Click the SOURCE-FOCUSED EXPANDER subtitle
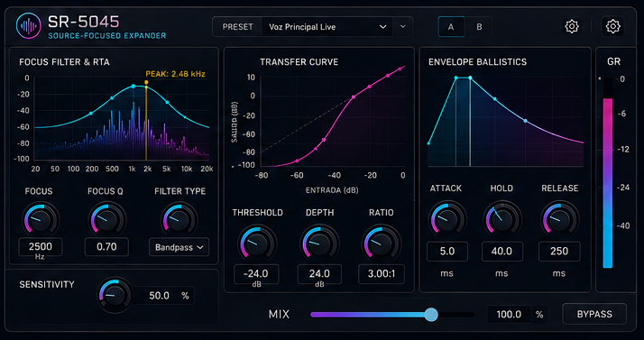644x340 pixels. click(107, 36)
